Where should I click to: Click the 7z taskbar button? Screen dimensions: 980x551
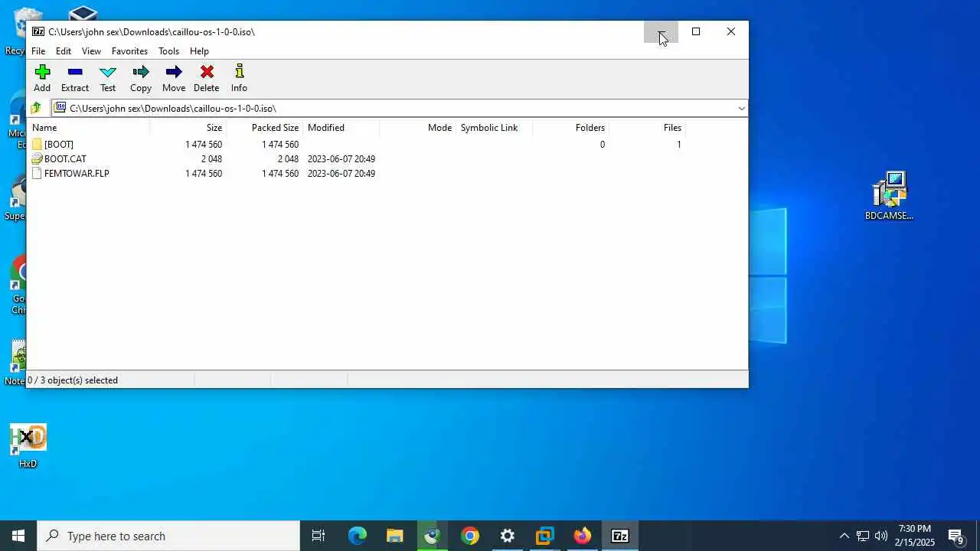[x=620, y=536]
